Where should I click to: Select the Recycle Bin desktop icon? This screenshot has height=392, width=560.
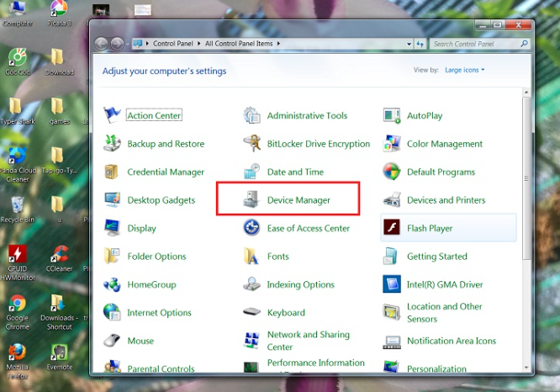pyautogui.click(x=17, y=209)
